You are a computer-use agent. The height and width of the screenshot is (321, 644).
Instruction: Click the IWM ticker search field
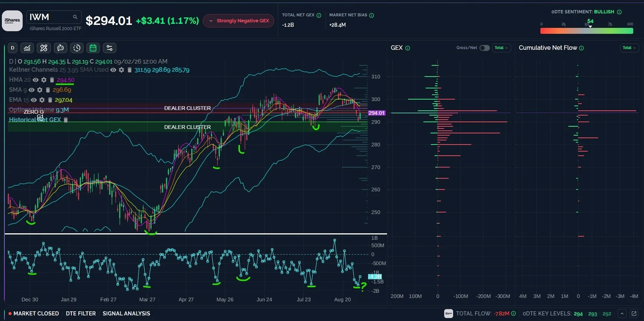[54, 17]
